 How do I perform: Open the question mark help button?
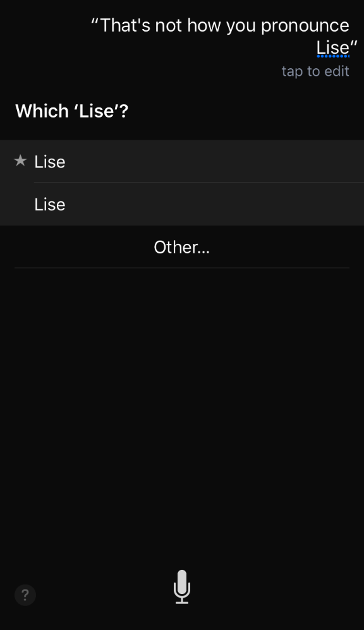tap(25, 595)
